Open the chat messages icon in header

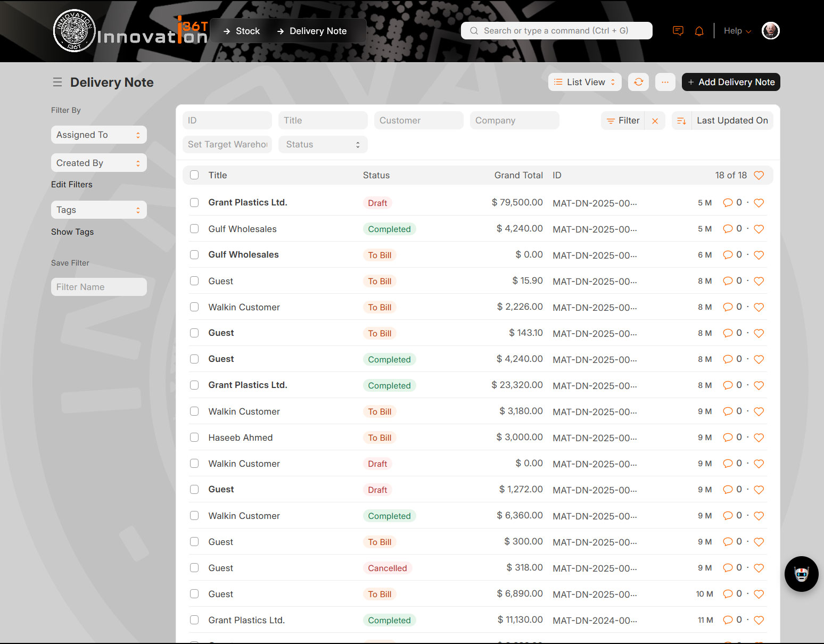678,31
